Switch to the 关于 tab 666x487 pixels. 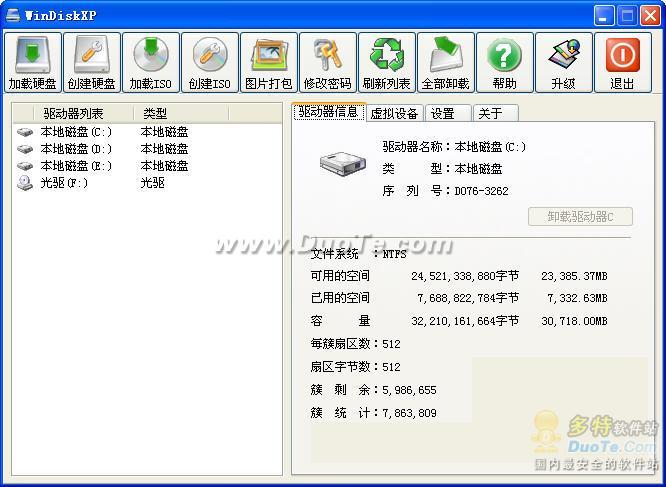(x=489, y=113)
